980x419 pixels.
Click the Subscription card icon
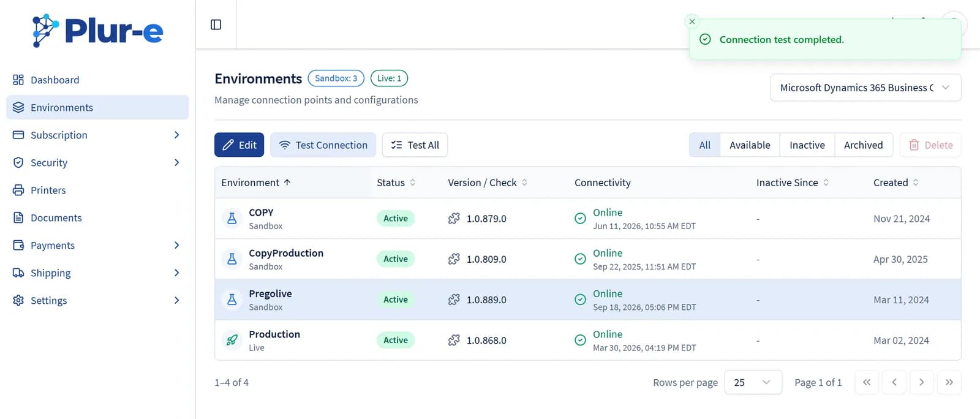tap(18, 135)
